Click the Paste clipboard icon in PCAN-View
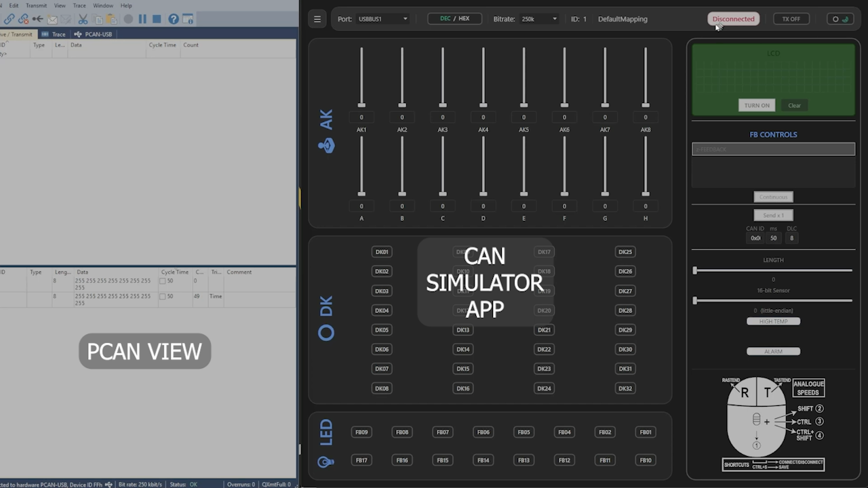The height and width of the screenshot is (488, 868). coord(112,19)
